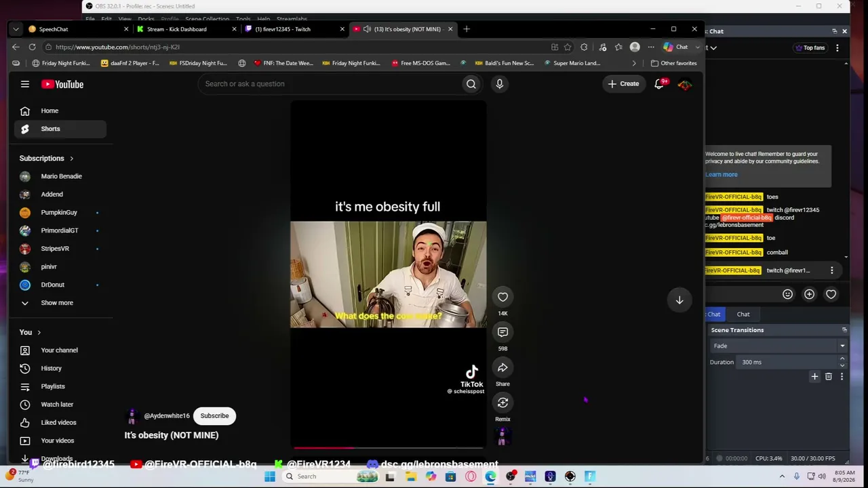Show hidden system tray icons
This screenshot has height=488, width=868.
tap(782, 476)
